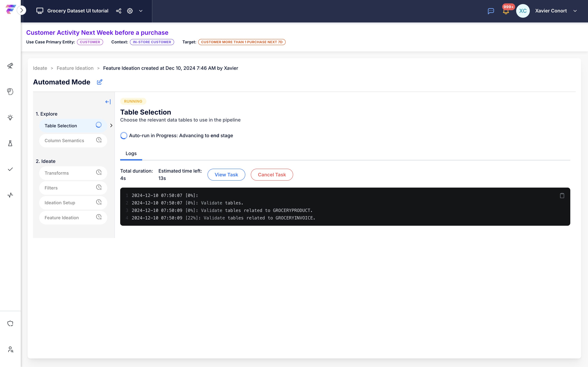Click the Grocery Dataset UI tutorial title
Image resolution: width=588 pixels, height=367 pixels.
78,11
